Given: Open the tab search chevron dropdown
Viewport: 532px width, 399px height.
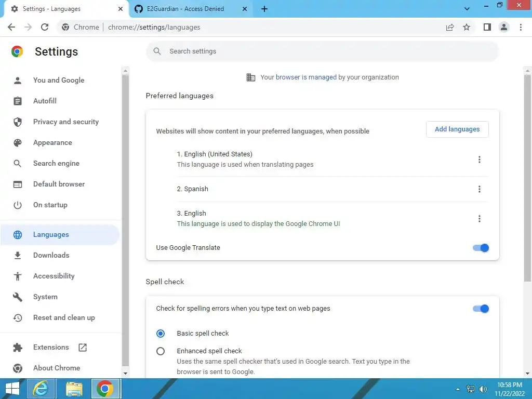Looking at the screenshot, I should 467,9.
